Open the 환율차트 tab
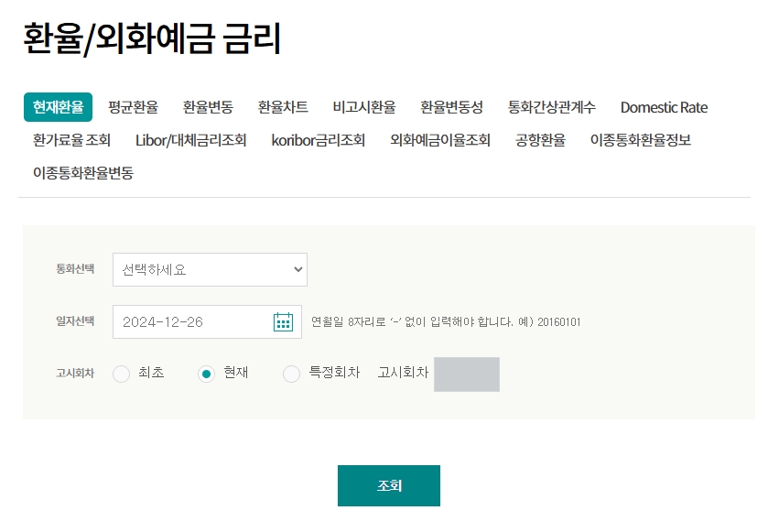768x532 pixels. click(x=282, y=107)
